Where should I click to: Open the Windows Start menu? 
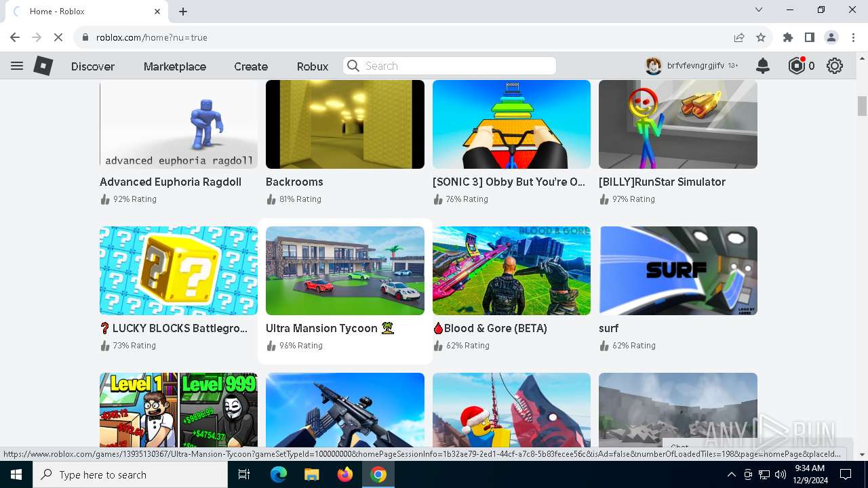[16, 474]
